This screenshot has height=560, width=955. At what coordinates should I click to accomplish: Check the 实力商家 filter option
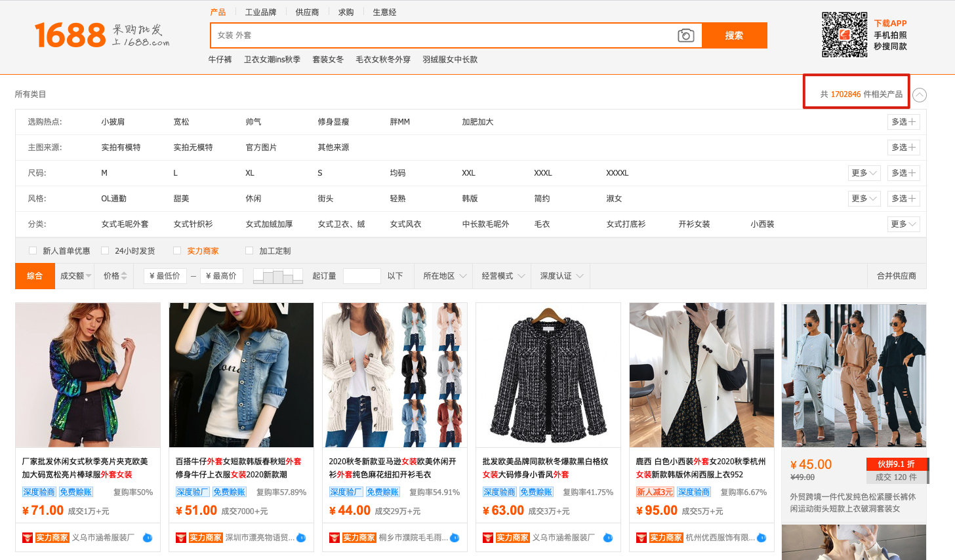pyautogui.click(x=177, y=250)
